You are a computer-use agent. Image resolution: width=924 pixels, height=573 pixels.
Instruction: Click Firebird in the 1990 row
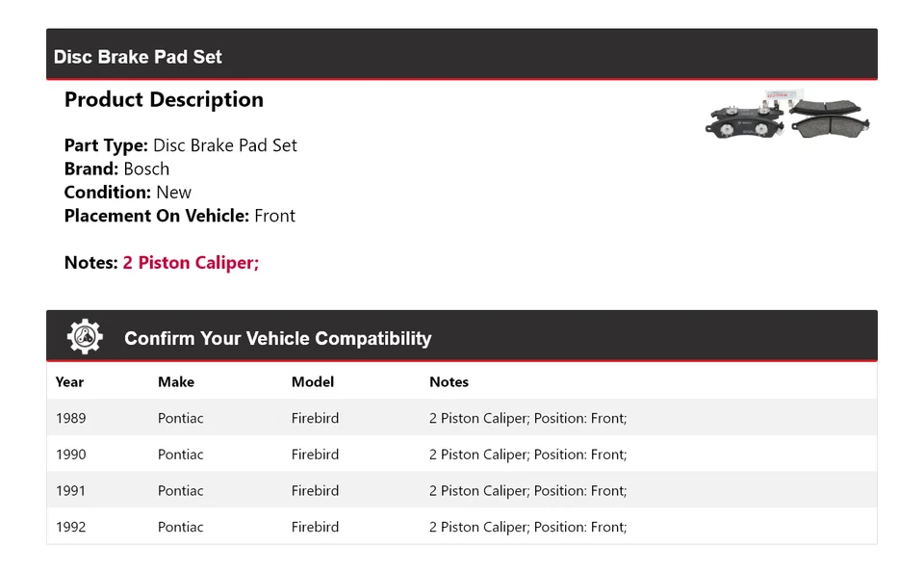(315, 455)
